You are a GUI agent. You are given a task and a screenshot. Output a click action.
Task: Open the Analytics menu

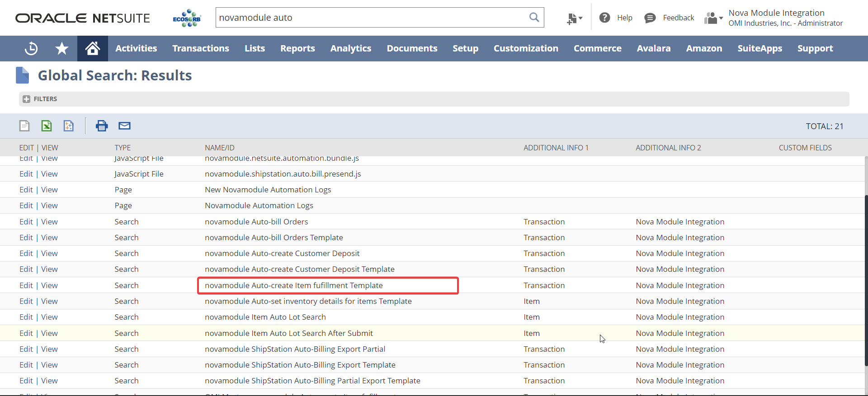pyautogui.click(x=351, y=48)
